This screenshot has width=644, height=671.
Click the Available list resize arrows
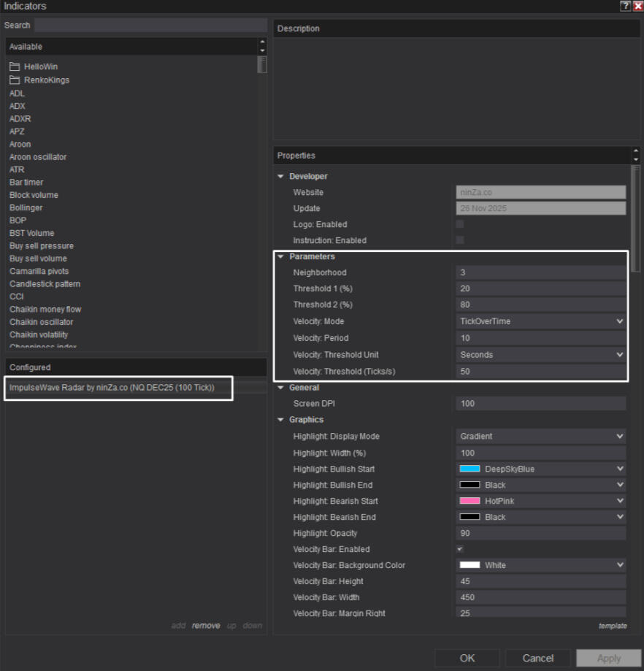tap(262, 46)
